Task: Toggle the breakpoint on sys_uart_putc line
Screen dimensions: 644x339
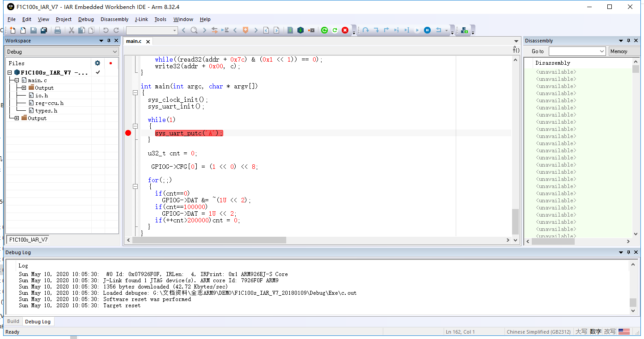Action: point(128,133)
